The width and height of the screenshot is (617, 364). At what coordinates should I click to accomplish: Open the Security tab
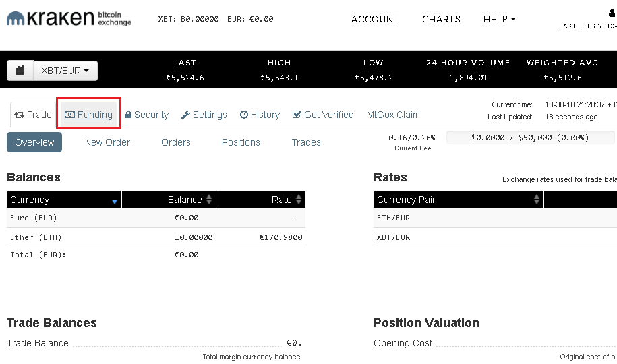(x=147, y=115)
